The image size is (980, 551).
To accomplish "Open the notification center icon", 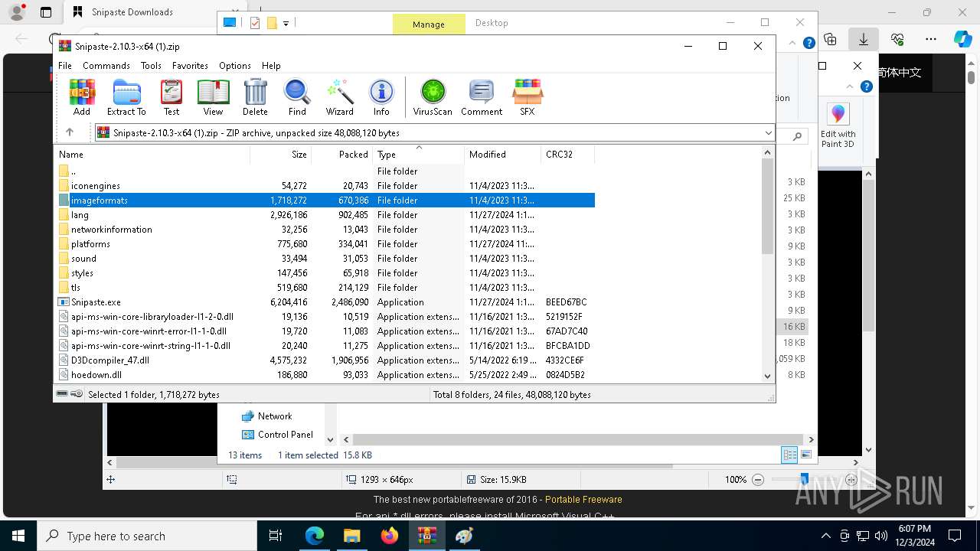I will point(955,536).
